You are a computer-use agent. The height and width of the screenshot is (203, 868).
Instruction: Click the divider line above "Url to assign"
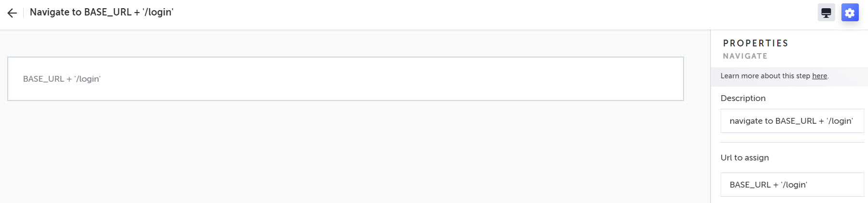(792, 143)
